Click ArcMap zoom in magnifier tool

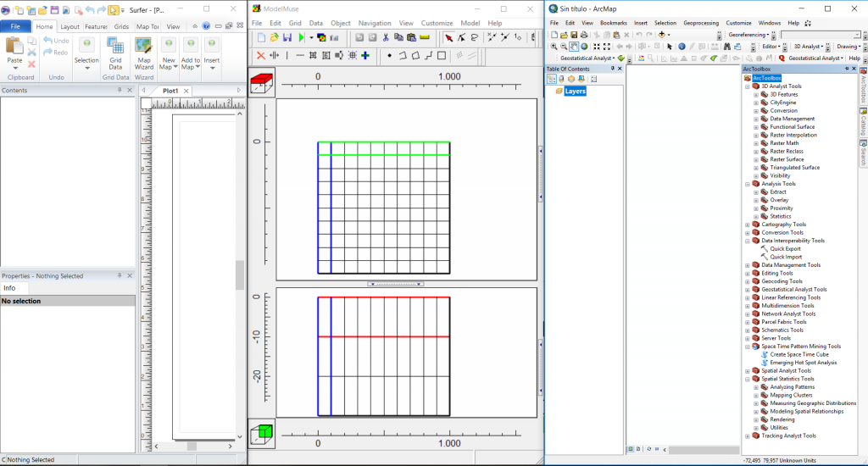554,47
